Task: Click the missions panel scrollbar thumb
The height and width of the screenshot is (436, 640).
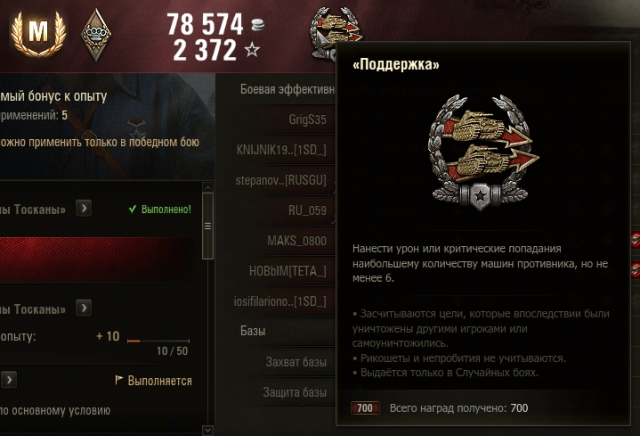Action: point(208,226)
